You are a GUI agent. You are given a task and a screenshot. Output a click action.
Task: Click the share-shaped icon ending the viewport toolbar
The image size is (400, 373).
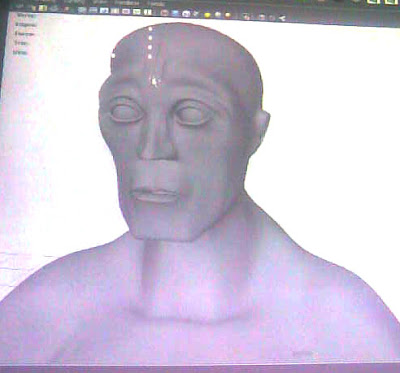click(x=282, y=18)
